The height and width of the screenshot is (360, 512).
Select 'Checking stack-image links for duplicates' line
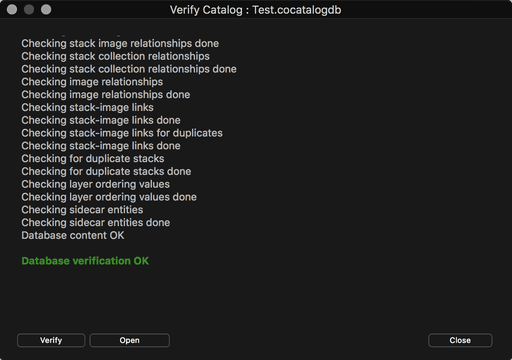click(x=122, y=133)
